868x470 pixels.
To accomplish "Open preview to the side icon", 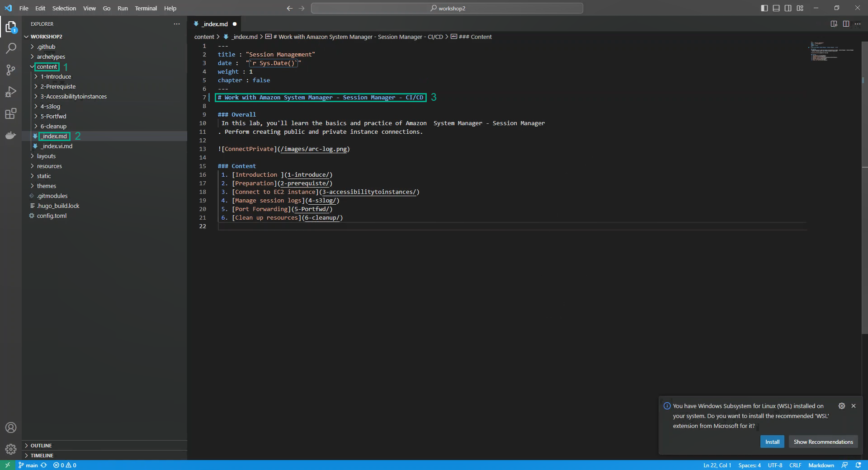I will click(834, 24).
